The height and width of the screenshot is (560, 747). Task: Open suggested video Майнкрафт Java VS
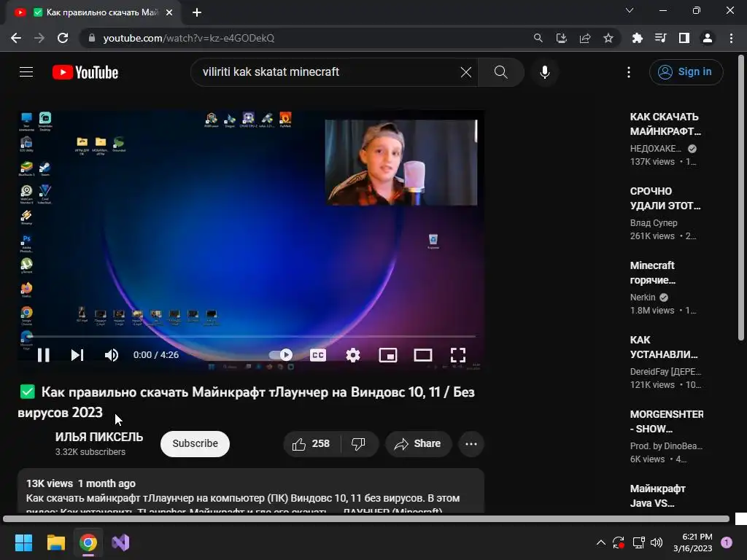[x=657, y=496]
